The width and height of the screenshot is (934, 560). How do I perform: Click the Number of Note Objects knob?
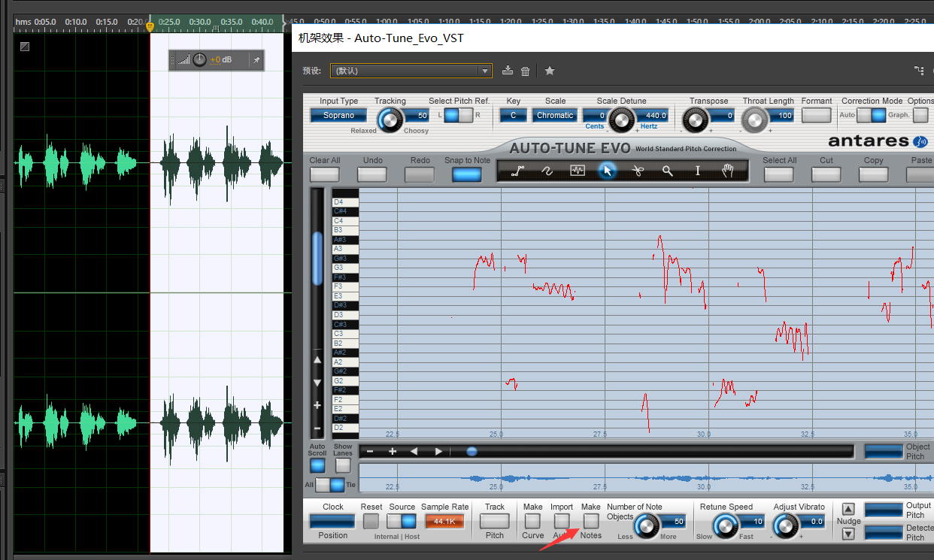coord(646,525)
